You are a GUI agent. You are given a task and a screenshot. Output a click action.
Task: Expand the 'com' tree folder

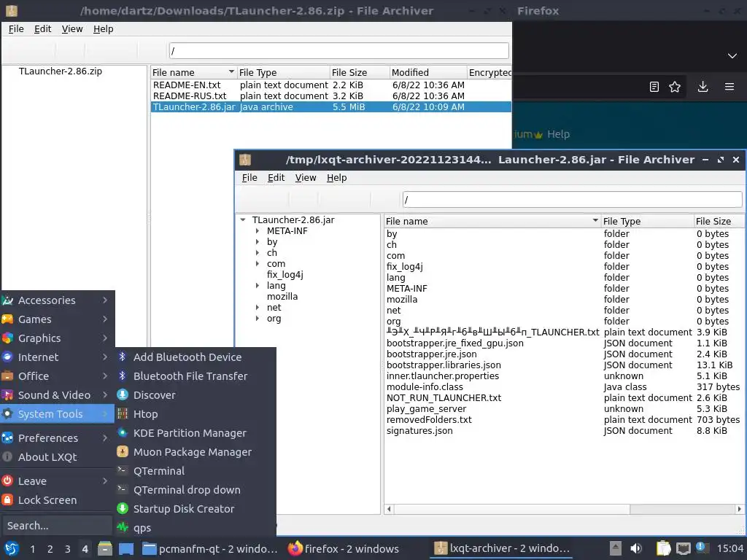(258, 264)
